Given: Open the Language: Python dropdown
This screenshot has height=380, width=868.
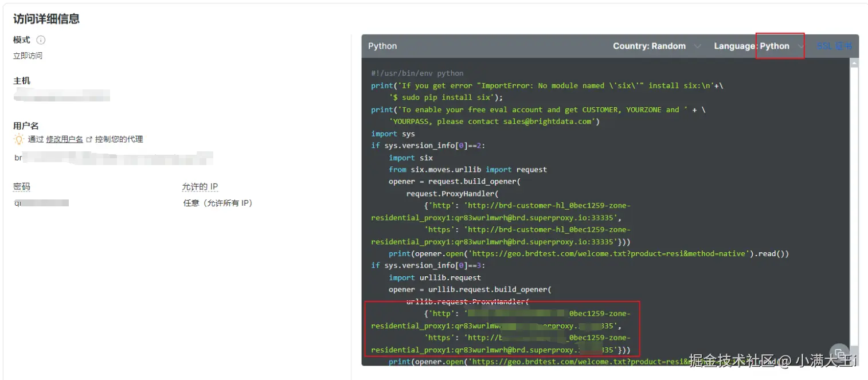Looking at the screenshot, I should point(758,46).
